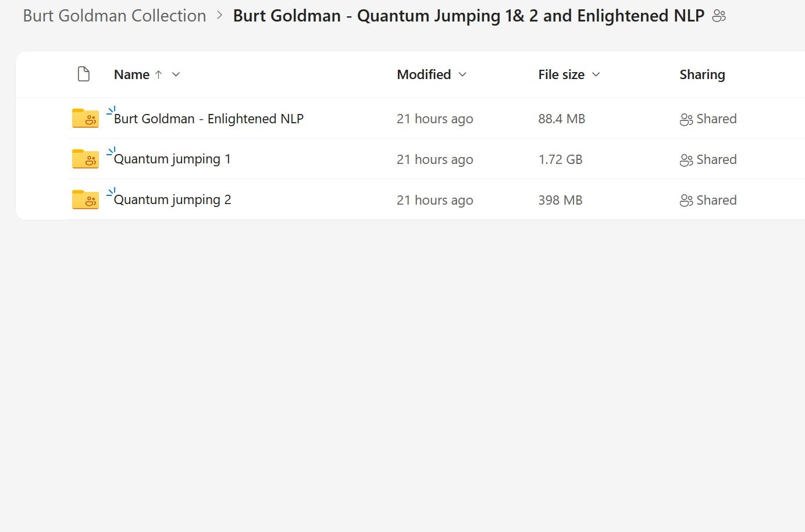Screen dimensions: 805x532
Task: Open the Burt Goldman - Enlightened NLP folder name
Action: [x=209, y=119]
